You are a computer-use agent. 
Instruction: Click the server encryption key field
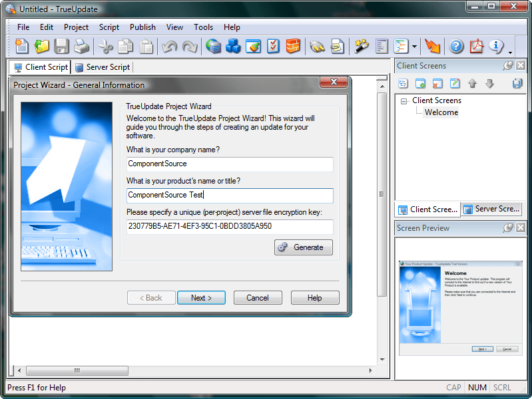[x=230, y=227]
